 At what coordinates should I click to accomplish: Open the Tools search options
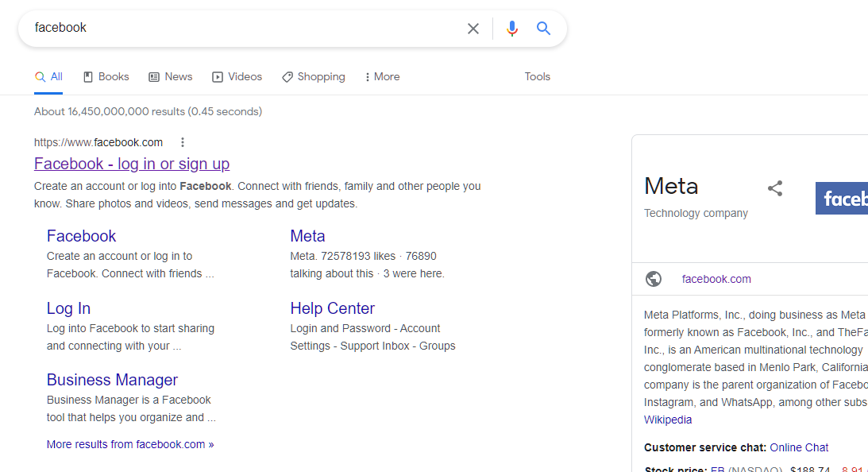(537, 77)
